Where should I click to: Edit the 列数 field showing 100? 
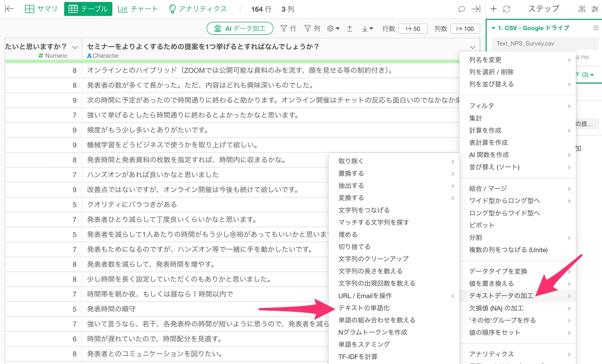pos(465,29)
